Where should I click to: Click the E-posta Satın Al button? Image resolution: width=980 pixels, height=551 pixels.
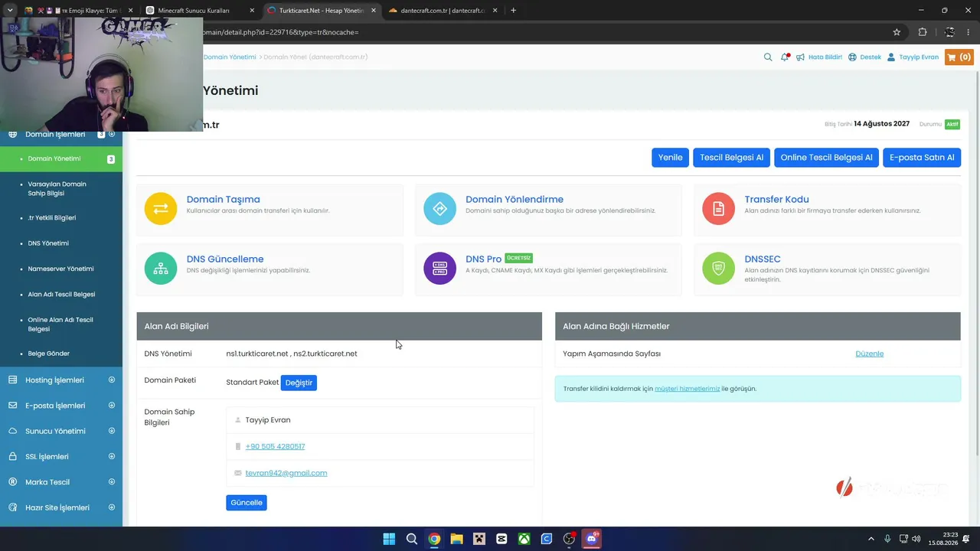[922, 158]
